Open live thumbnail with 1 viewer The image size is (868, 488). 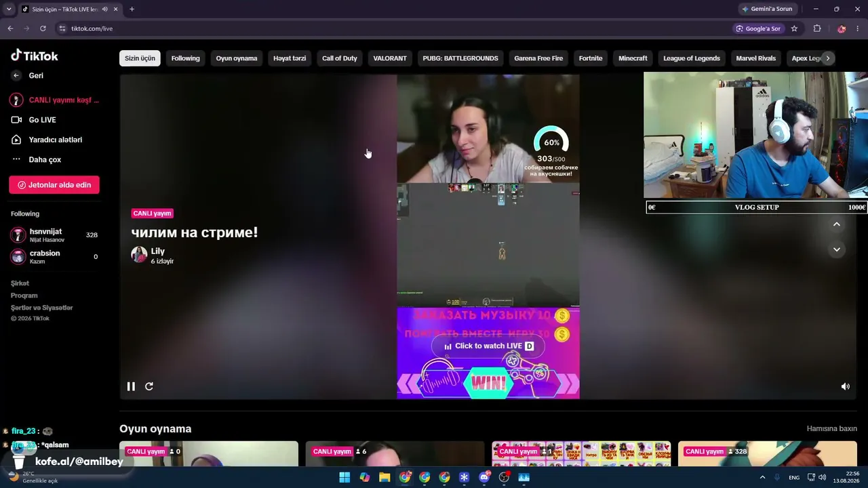(581, 454)
